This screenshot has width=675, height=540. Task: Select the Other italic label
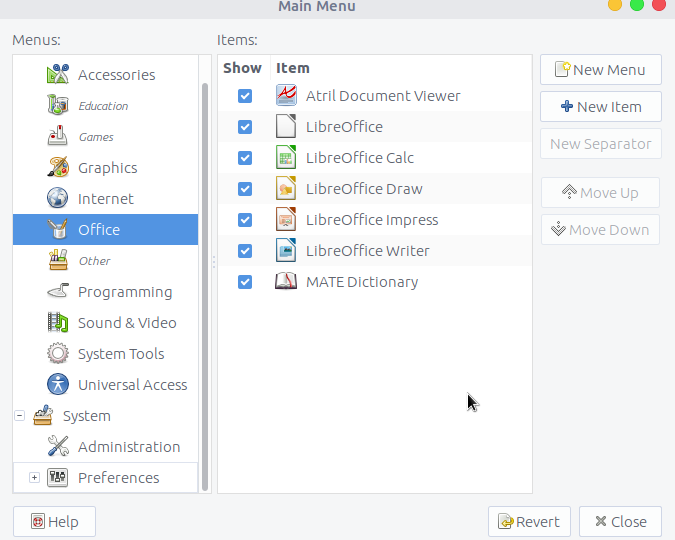[95, 261]
